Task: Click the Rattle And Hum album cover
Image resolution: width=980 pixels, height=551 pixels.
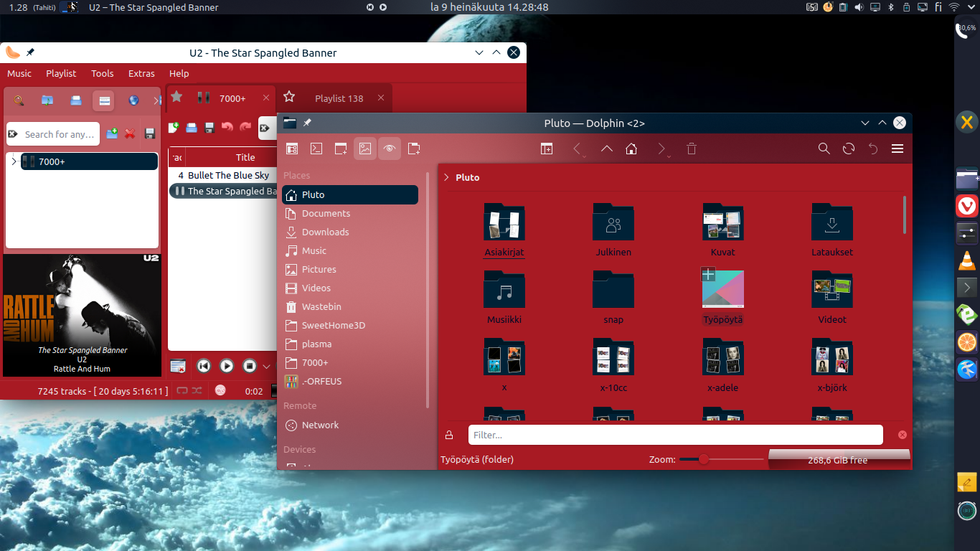Action: tap(82, 315)
